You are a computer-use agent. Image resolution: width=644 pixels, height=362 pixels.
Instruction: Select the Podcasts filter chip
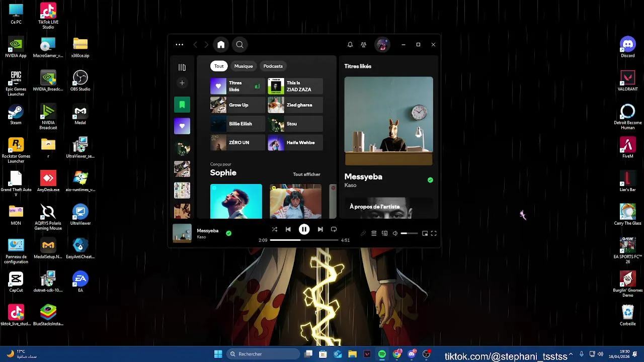click(x=273, y=66)
